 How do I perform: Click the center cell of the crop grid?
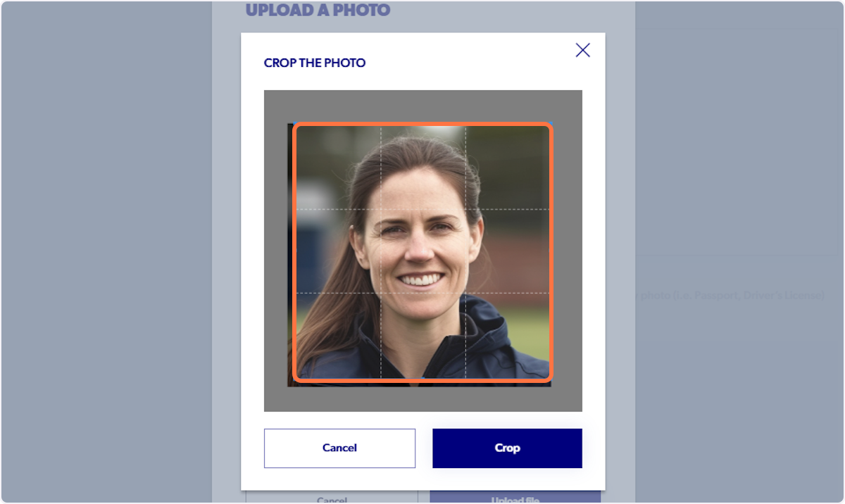[x=423, y=251]
